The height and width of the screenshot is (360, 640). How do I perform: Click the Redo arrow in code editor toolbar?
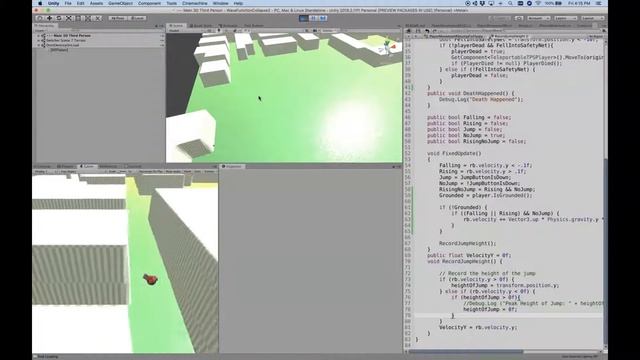[434, 31]
